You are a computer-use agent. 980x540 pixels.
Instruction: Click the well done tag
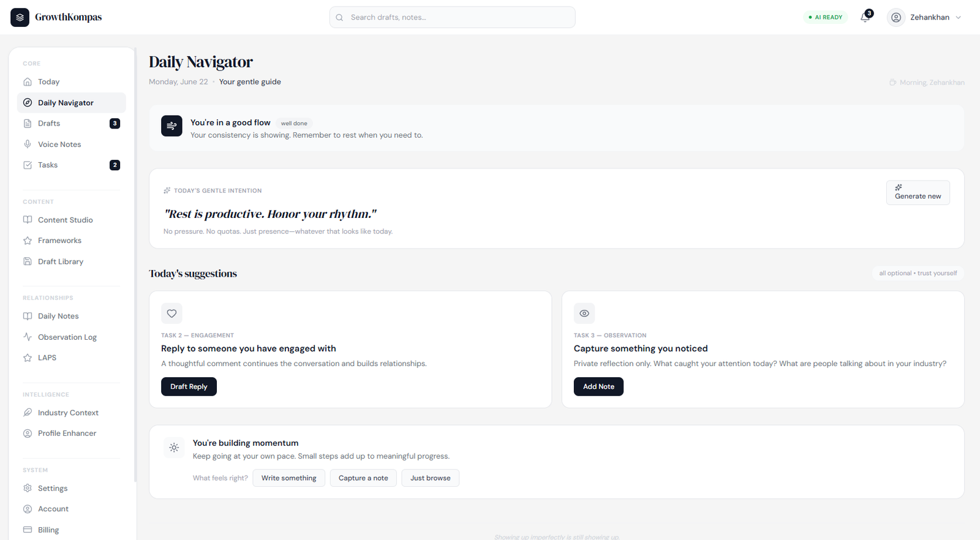294,123
